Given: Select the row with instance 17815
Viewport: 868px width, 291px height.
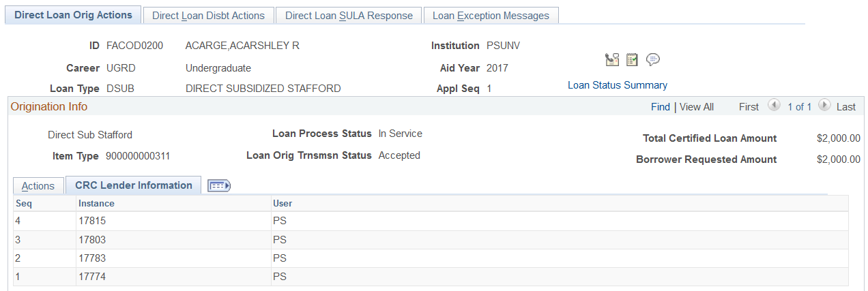Looking at the screenshot, I should (x=93, y=221).
